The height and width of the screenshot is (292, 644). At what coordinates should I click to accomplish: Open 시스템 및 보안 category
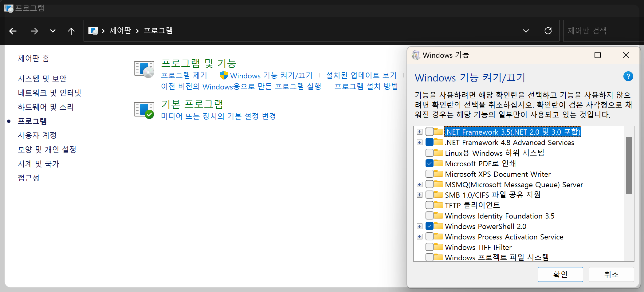pyautogui.click(x=42, y=79)
